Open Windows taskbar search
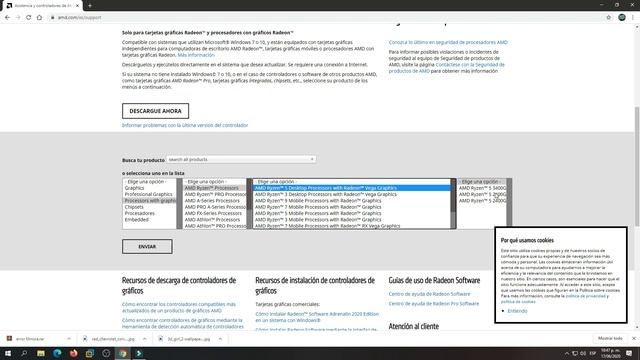The width and height of the screenshot is (640, 360). pos(24,353)
